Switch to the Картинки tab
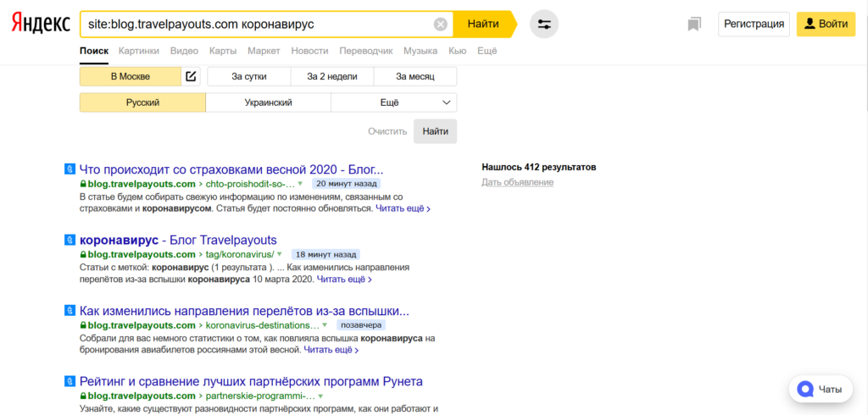Image resolution: width=868 pixels, height=415 pixels. coord(139,51)
